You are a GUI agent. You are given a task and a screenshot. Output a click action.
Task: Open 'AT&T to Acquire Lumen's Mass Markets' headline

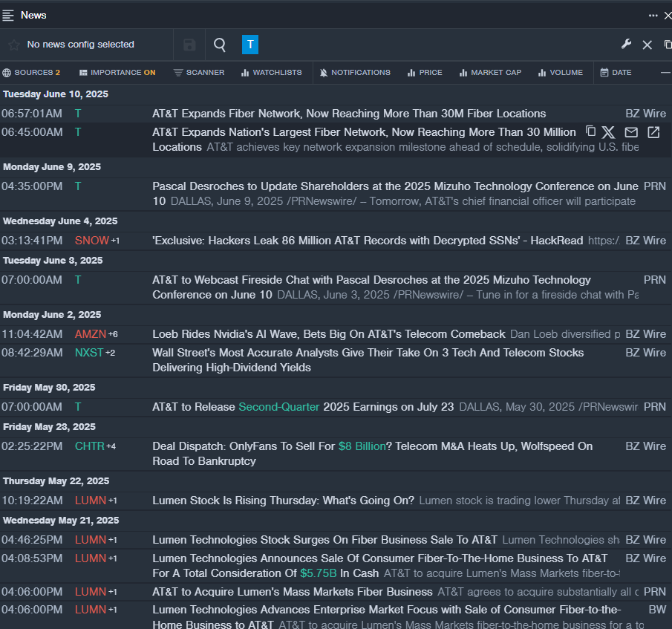(x=293, y=591)
